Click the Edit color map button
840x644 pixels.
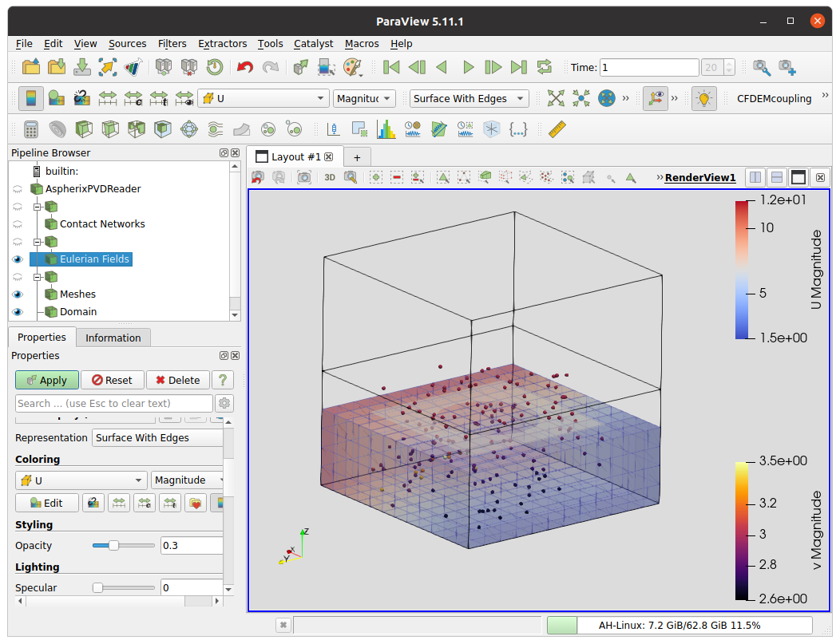pos(47,504)
